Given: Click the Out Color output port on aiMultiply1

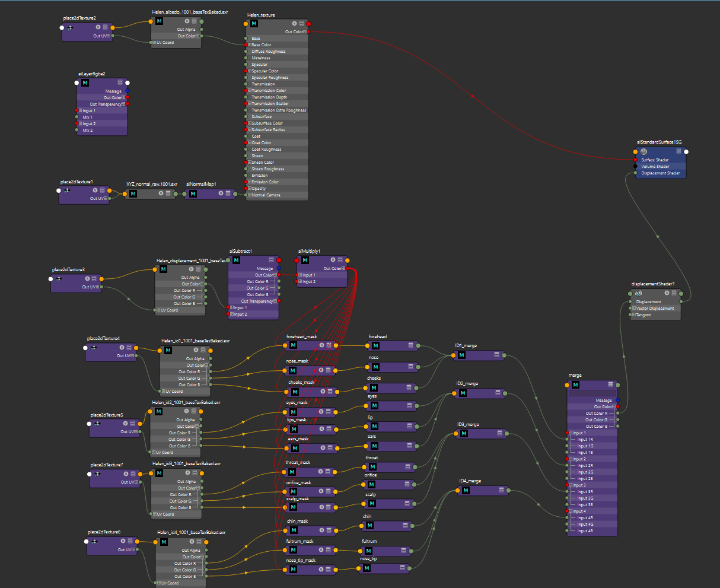Looking at the screenshot, I should pyautogui.click(x=348, y=268).
